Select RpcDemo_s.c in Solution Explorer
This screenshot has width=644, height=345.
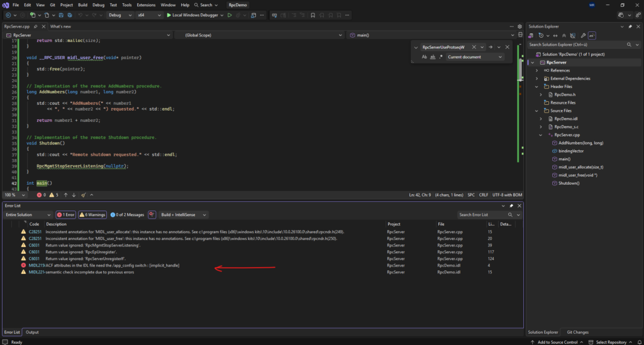[x=567, y=127]
